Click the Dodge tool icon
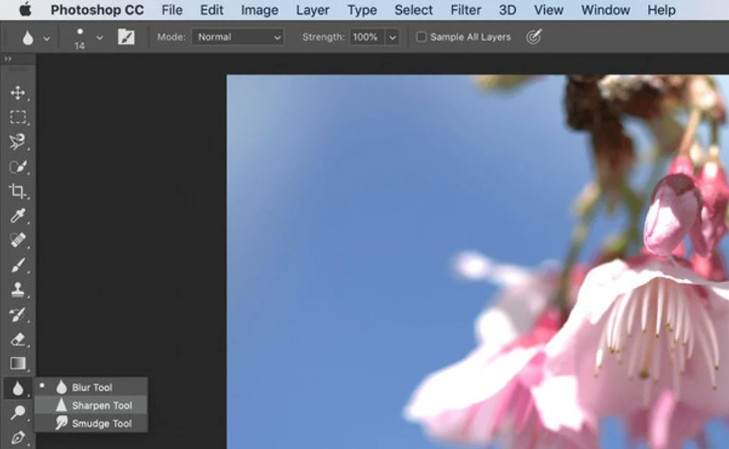The height and width of the screenshot is (449, 729). click(18, 413)
